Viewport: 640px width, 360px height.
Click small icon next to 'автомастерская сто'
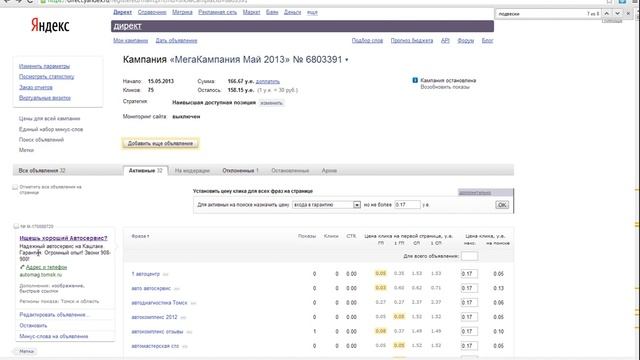click(184, 347)
